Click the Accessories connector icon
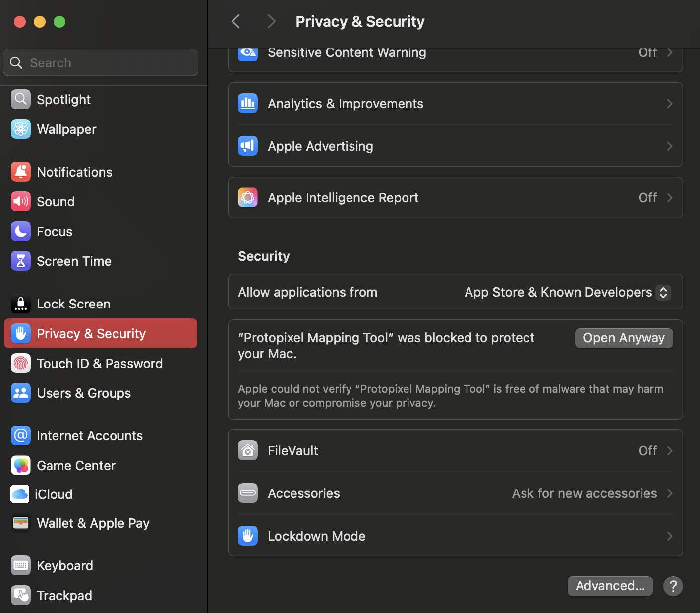 point(248,493)
